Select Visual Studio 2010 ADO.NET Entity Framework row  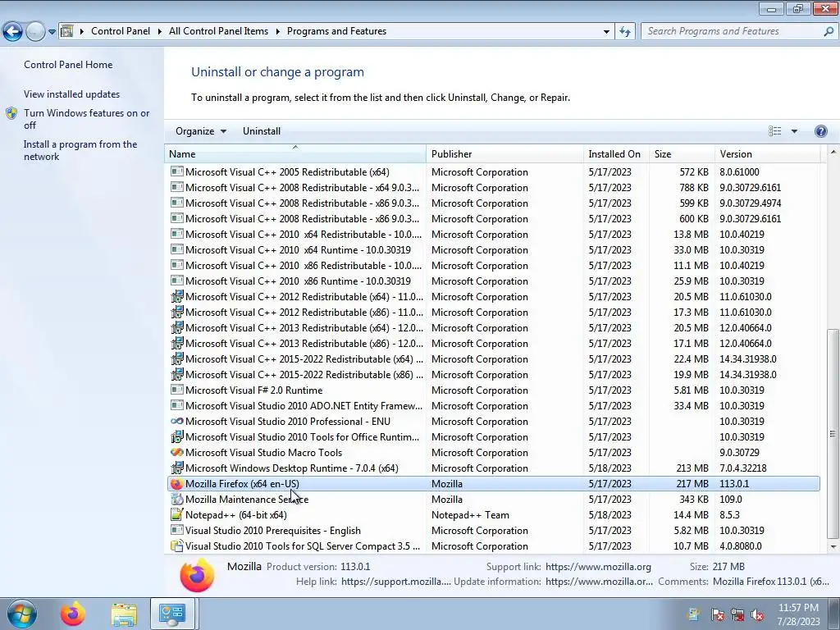493,405
